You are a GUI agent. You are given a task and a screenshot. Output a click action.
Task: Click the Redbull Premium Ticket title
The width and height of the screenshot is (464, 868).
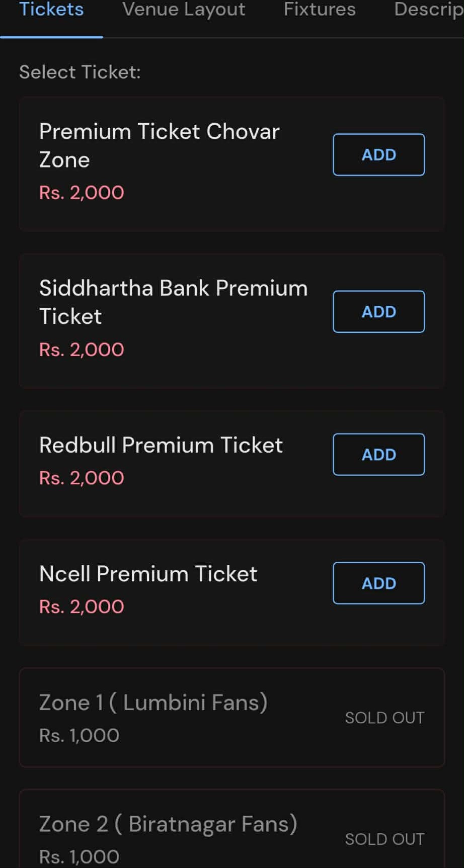(161, 445)
